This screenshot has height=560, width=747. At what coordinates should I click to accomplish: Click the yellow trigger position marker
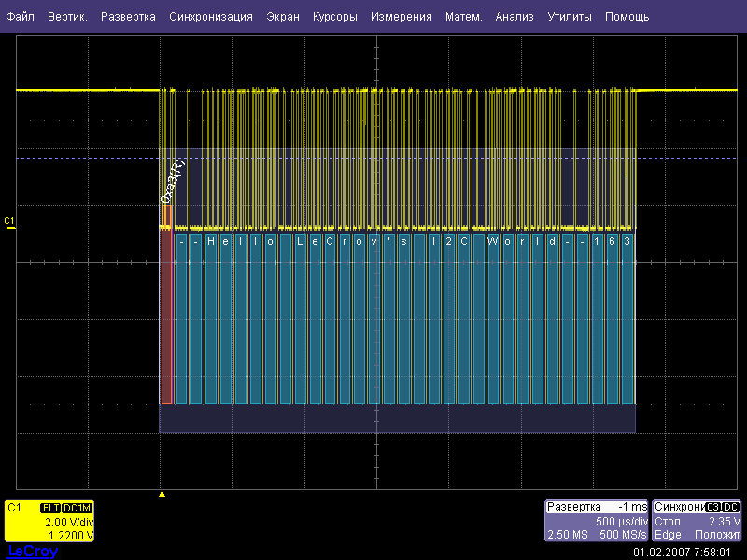coord(162,494)
